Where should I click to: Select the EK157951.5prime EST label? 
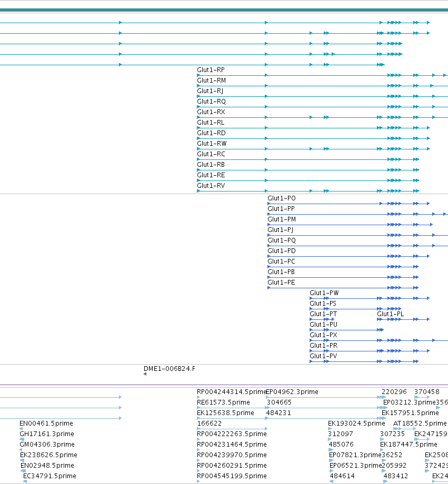click(410, 412)
